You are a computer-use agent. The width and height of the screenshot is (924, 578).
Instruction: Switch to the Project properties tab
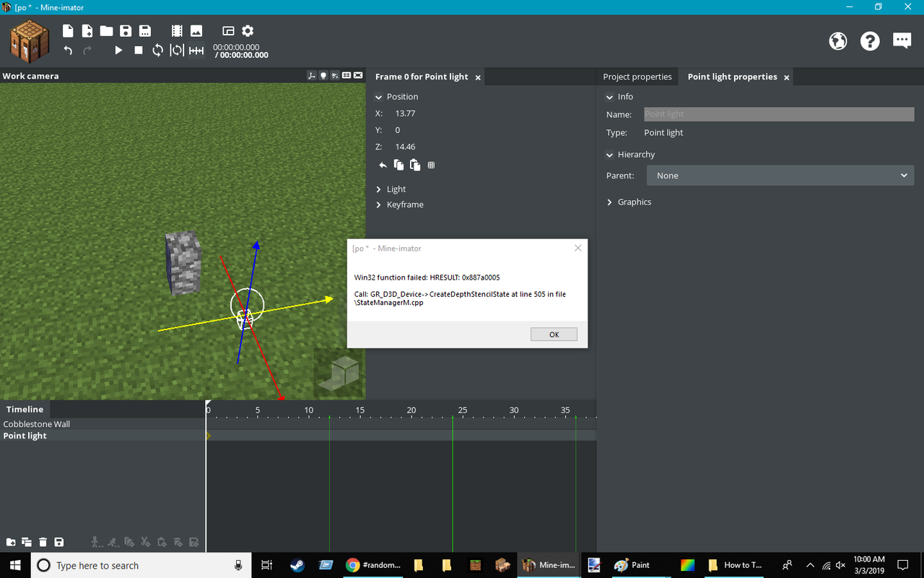pyautogui.click(x=637, y=76)
